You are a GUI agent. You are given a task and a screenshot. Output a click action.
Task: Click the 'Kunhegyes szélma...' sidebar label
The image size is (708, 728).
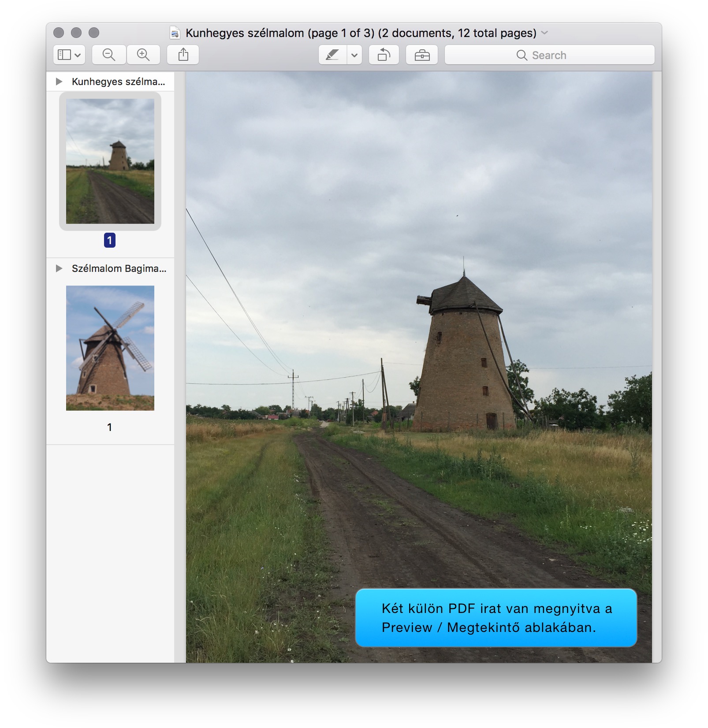[x=119, y=82]
